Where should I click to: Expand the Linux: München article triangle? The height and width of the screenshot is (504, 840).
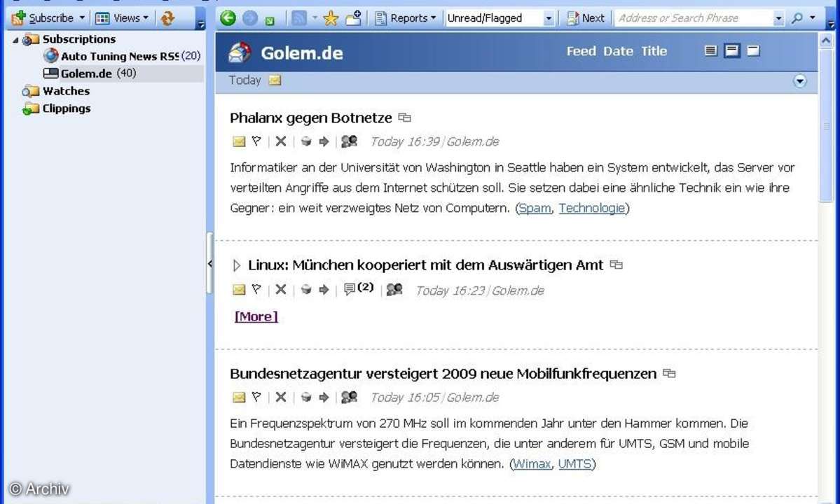coord(237,265)
